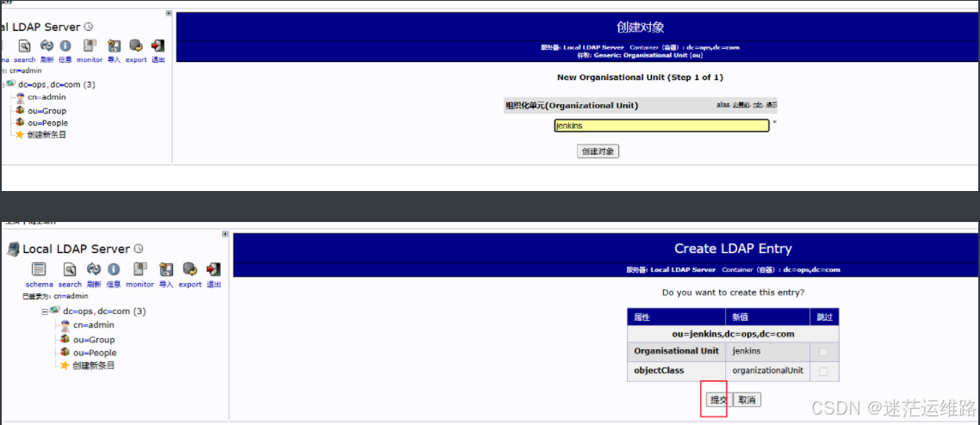Image resolution: width=980 pixels, height=425 pixels.
Task: Click the search icon in the top screenshot
Action: coord(24,46)
